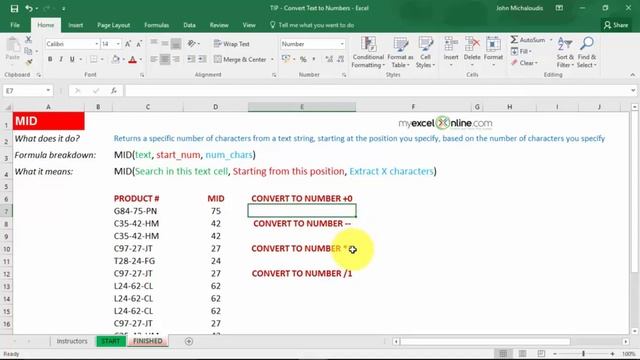Toggle Bold formatting

[50, 60]
